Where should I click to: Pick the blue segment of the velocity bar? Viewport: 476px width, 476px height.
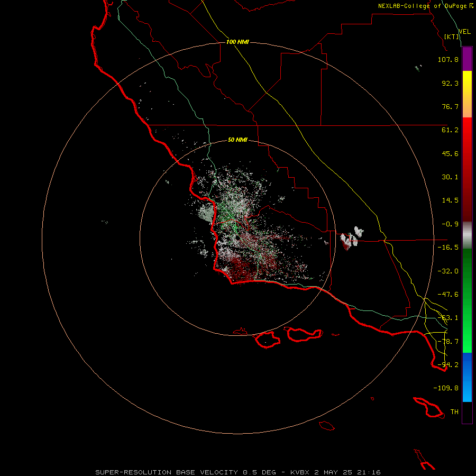[467, 377]
